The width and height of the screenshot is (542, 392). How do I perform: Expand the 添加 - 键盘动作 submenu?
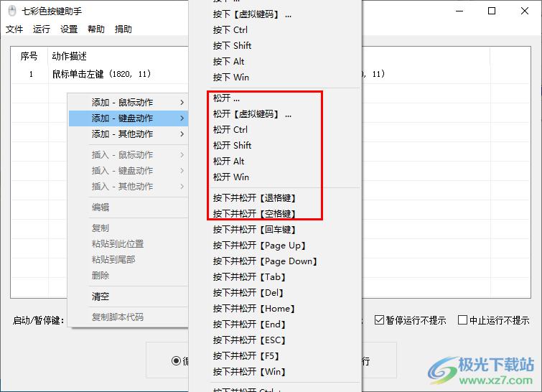127,118
